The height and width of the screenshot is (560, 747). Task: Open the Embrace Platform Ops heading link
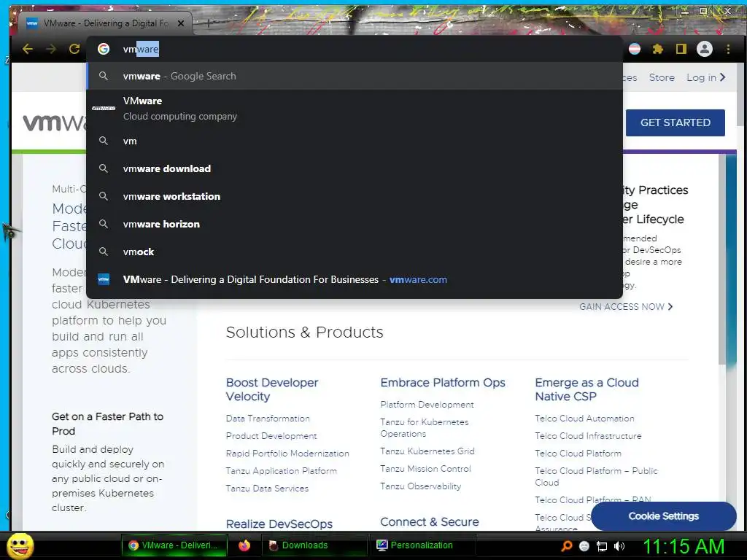443,382
